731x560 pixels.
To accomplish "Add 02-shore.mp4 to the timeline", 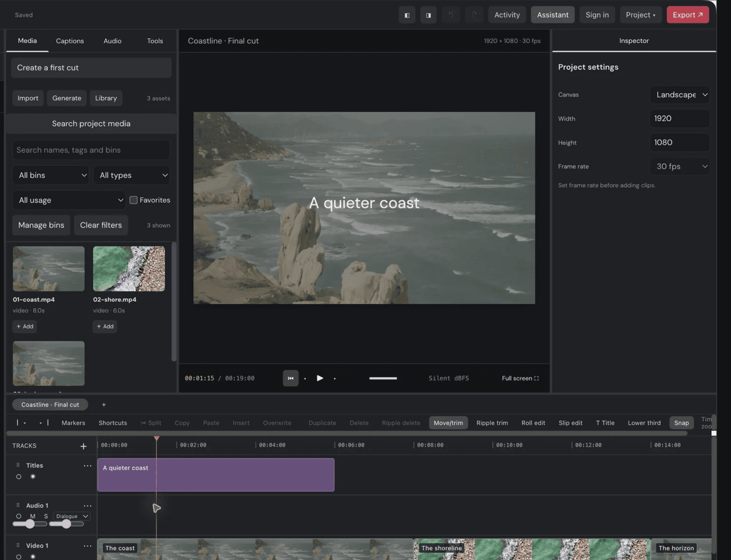I will tap(105, 327).
